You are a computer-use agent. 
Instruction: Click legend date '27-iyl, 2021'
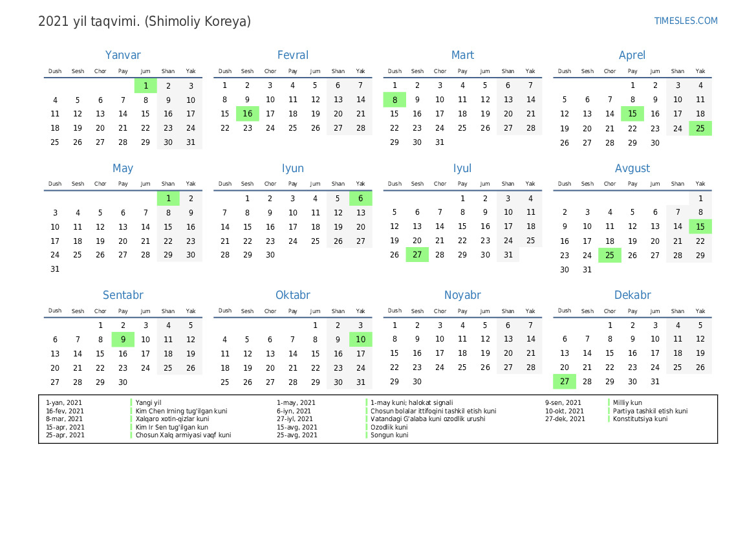click(x=295, y=419)
